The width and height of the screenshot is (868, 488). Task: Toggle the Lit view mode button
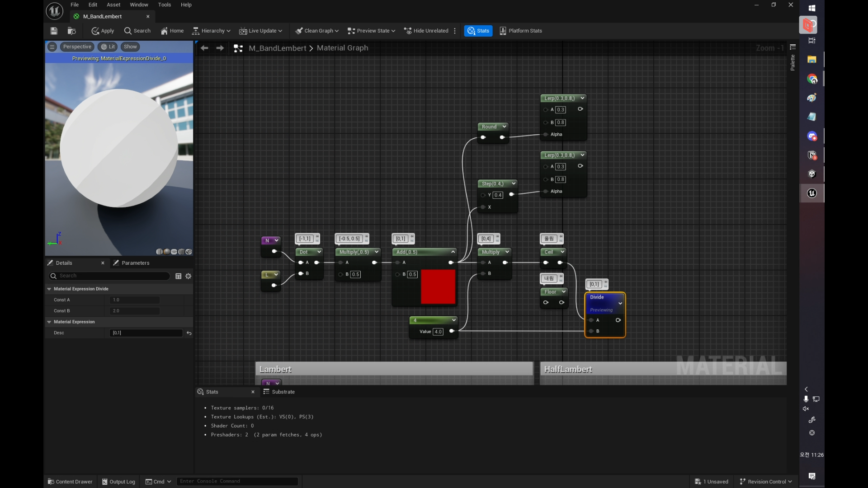pos(108,47)
